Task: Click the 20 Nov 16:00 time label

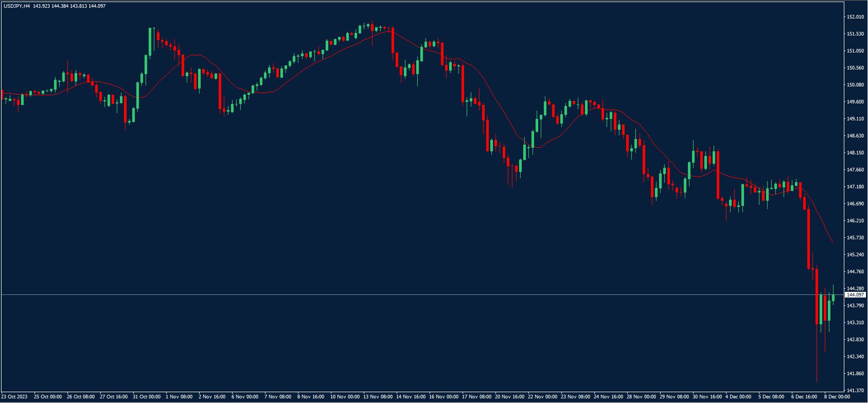Action: point(509,397)
